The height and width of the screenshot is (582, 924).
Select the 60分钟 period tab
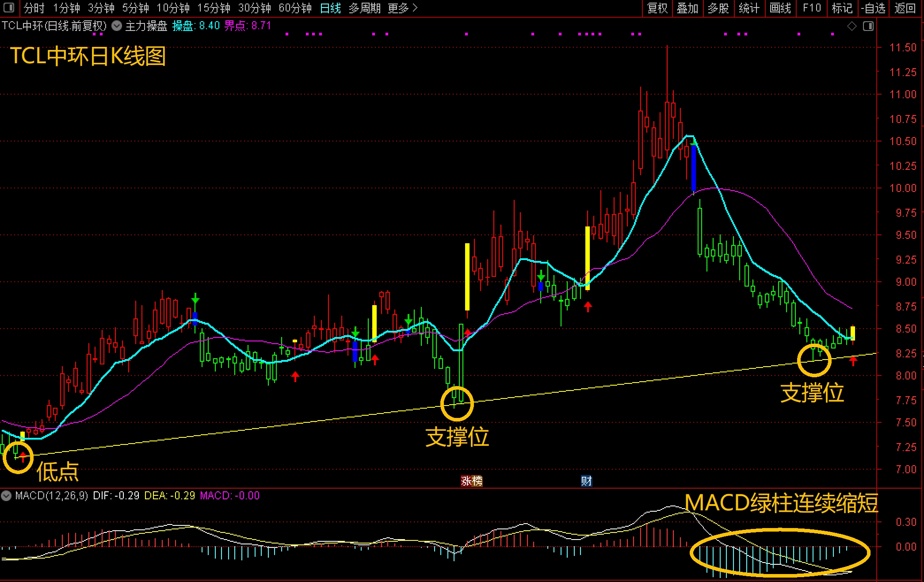(x=295, y=8)
